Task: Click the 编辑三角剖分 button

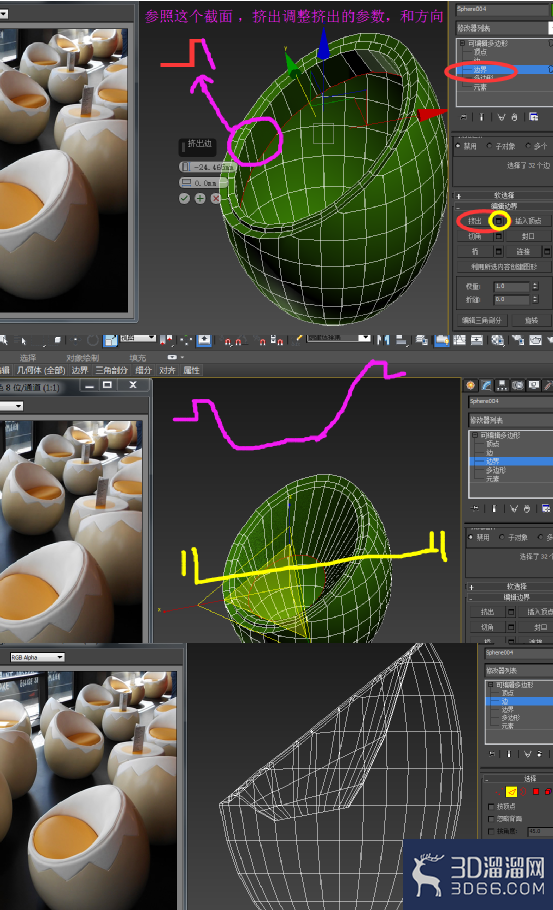Action: [481, 320]
